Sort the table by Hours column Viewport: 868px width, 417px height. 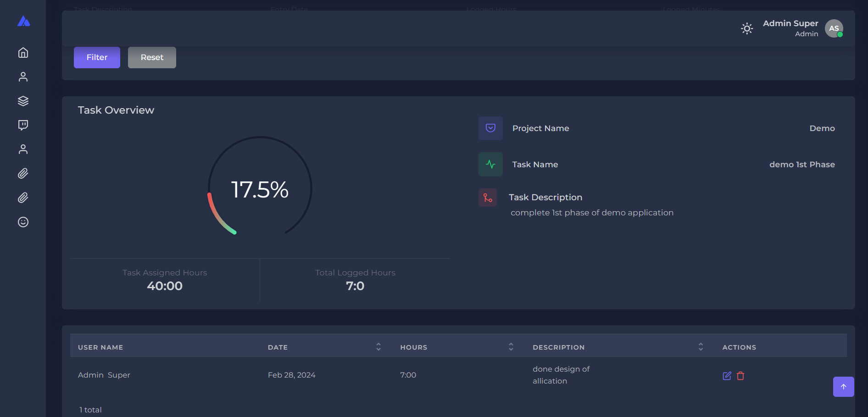pyautogui.click(x=511, y=347)
